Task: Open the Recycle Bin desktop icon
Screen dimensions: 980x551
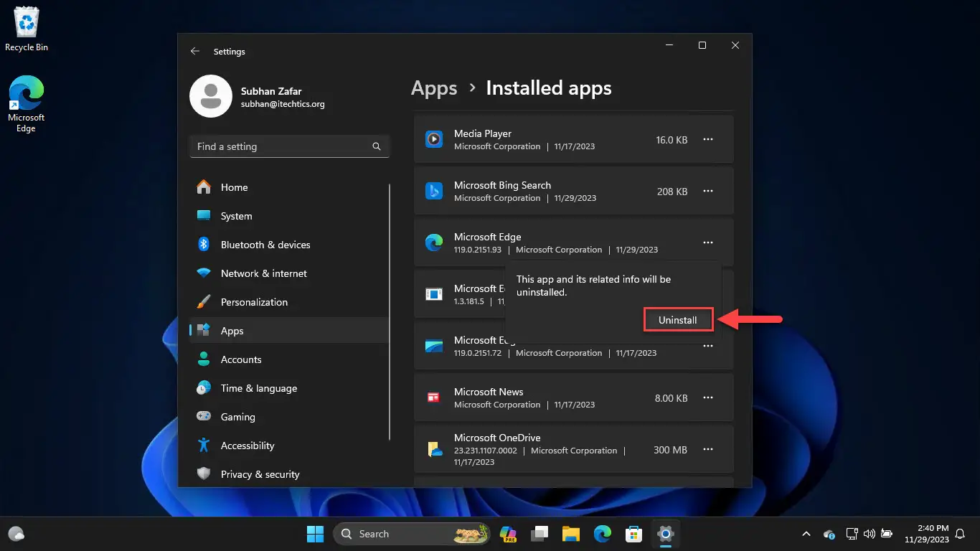Action: click(27, 29)
